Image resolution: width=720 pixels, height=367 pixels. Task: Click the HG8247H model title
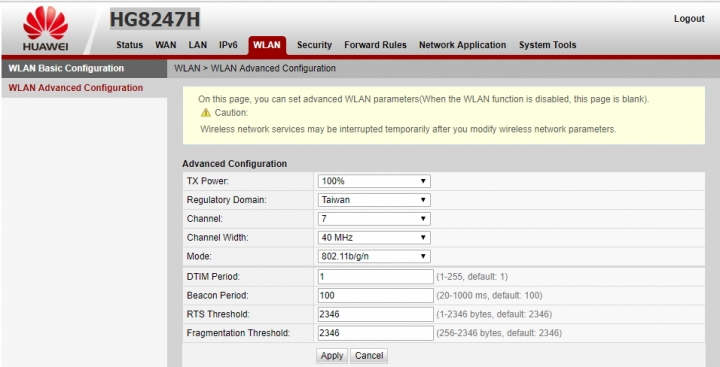pos(155,19)
